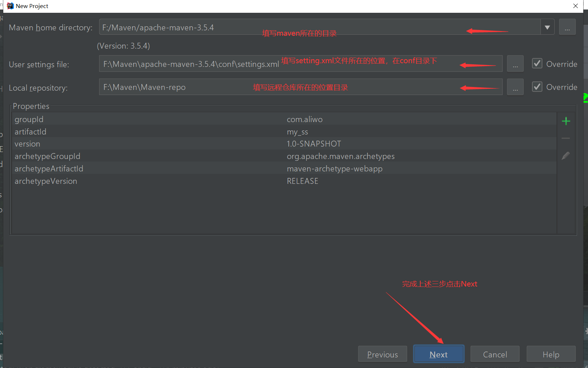Image resolution: width=588 pixels, height=368 pixels.
Task: Browse for user settings file via ellipsis button
Action: [x=515, y=64]
